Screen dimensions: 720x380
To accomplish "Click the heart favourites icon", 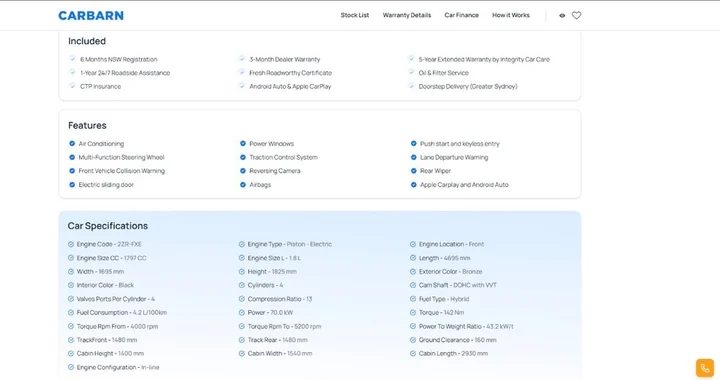I will pyautogui.click(x=576, y=15).
